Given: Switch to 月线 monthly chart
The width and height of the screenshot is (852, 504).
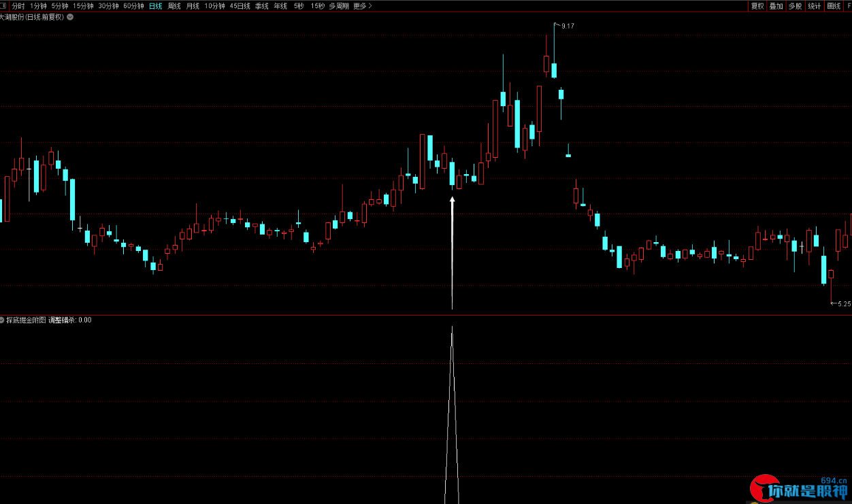Looking at the screenshot, I should point(193,6).
